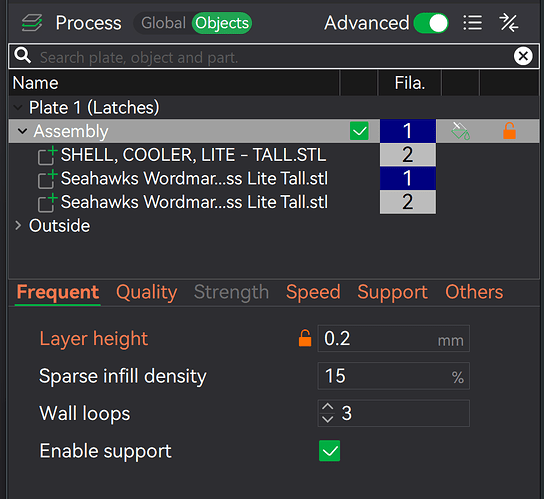Click the Advanced label text
Image resolution: width=544 pixels, height=499 pixels.
click(367, 23)
